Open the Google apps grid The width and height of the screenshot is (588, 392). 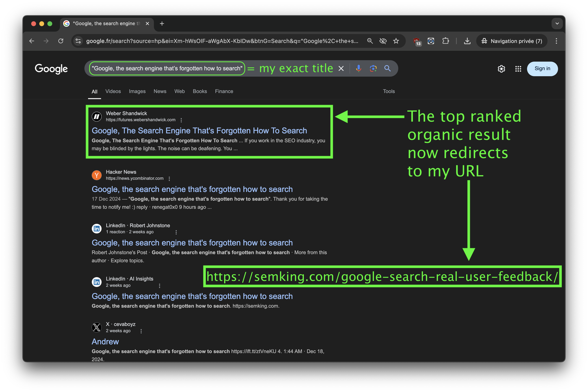(518, 69)
